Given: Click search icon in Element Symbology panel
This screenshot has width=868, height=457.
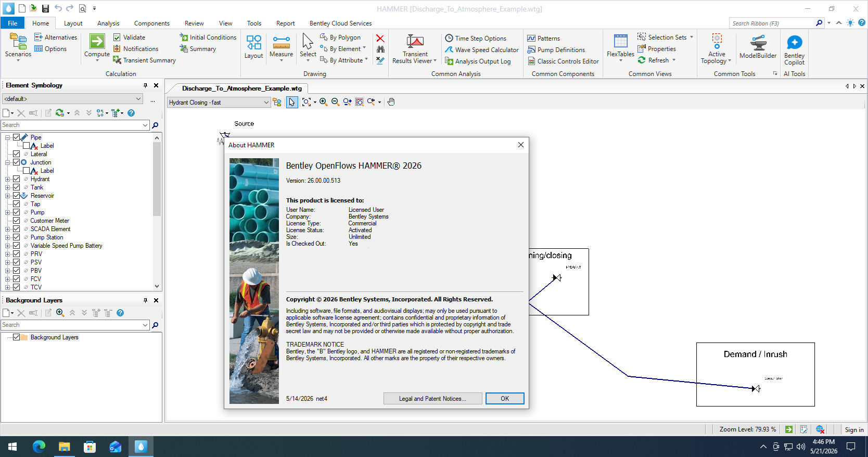Looking at the screenshot, I should pos(155,125).
